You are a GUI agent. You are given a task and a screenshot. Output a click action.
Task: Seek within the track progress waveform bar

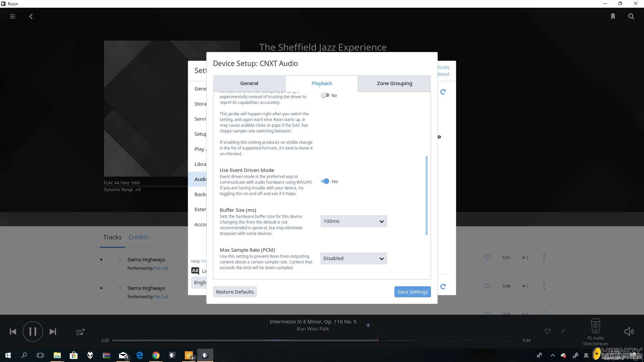pos(315,340)
